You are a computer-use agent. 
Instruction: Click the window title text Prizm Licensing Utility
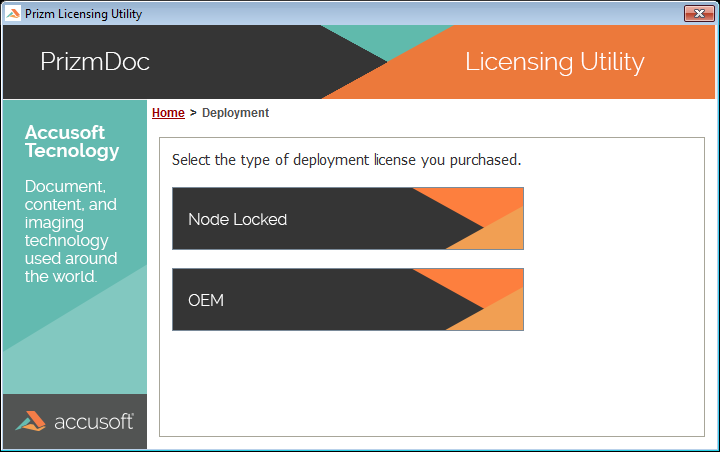(x=83, y=14)
